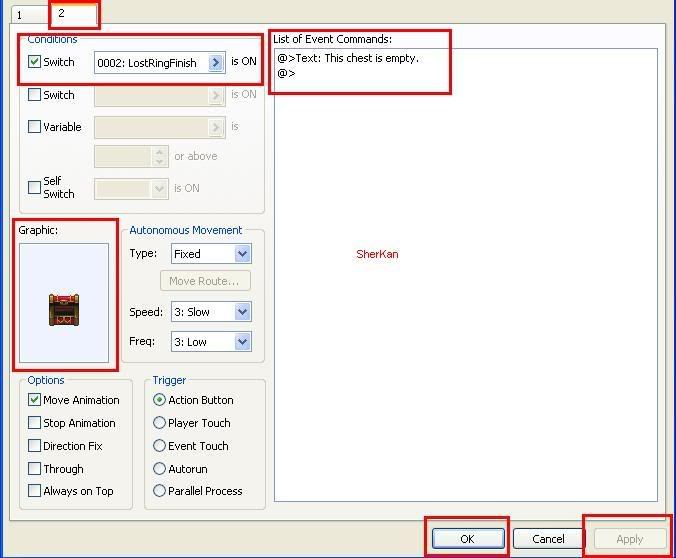Enable the Variable condition checkbox

35,127
